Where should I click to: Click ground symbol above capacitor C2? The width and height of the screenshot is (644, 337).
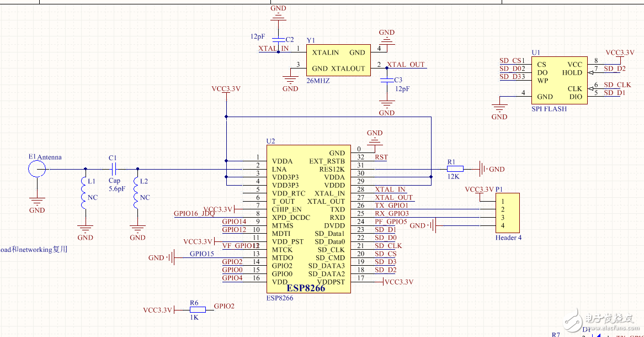(279, 17)
